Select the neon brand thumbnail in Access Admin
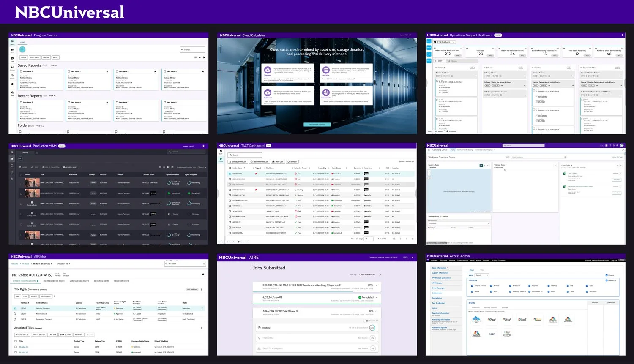The image size is (634, 364). click(x=492, y=334)
